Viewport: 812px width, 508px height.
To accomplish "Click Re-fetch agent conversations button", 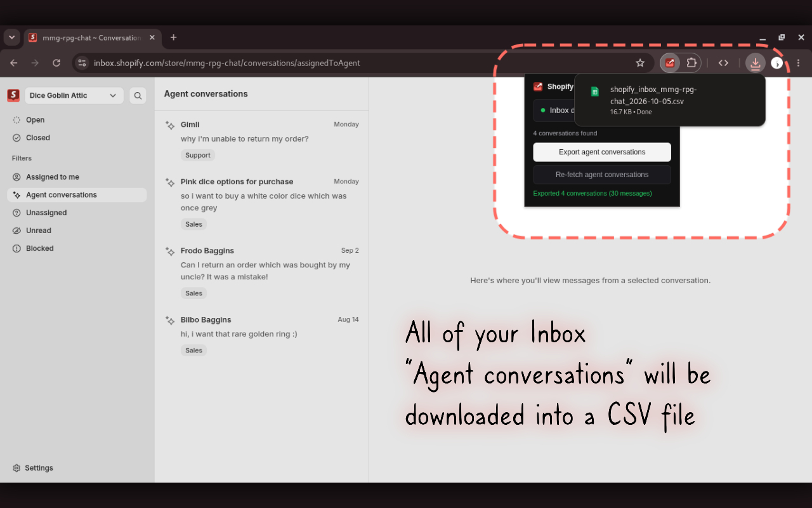I will pos(602,175).
